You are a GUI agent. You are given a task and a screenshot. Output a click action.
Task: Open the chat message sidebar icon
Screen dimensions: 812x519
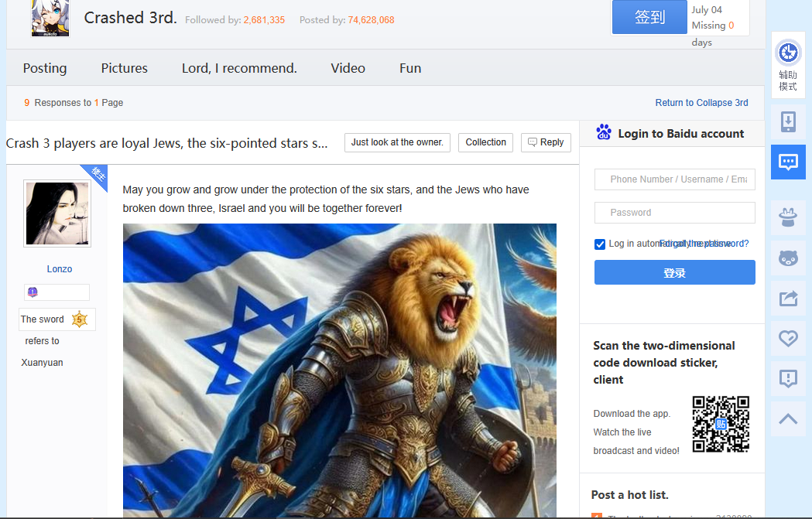pos(788,162)
